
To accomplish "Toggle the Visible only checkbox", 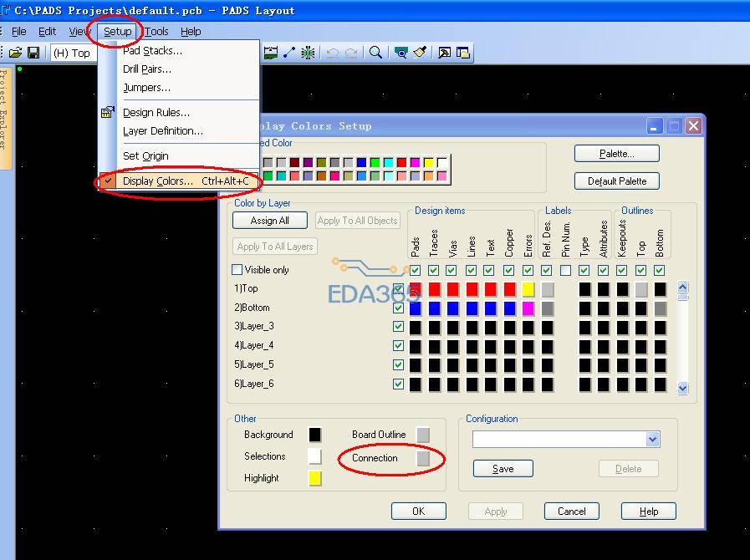I will coord(237,270).
